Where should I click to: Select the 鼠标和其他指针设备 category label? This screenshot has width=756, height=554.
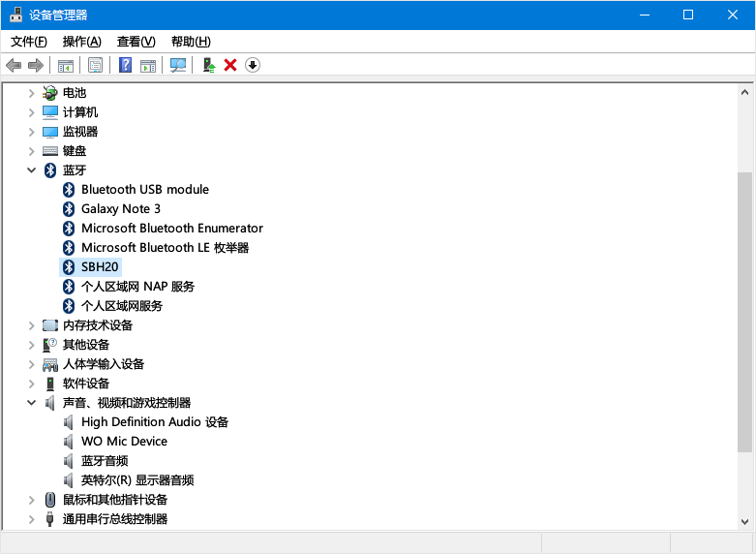[x=115, y=500]
